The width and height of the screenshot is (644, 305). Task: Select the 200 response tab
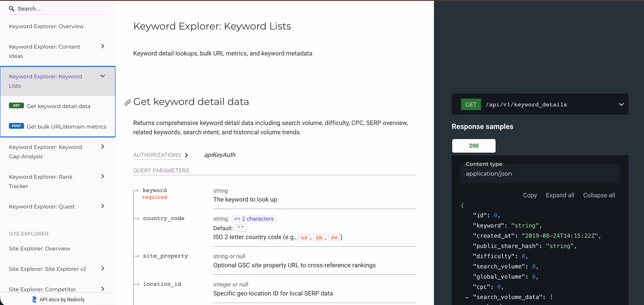click(x=474, y=146)
